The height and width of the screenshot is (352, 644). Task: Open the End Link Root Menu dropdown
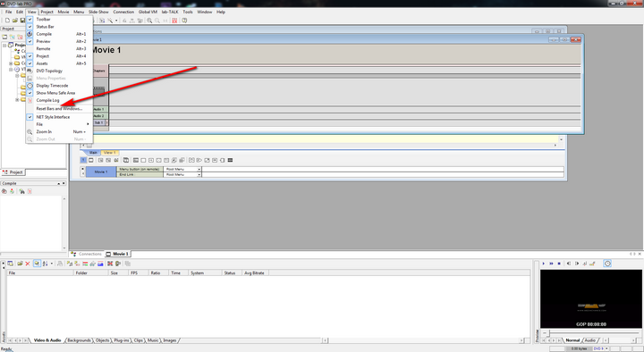click(199, 175)
